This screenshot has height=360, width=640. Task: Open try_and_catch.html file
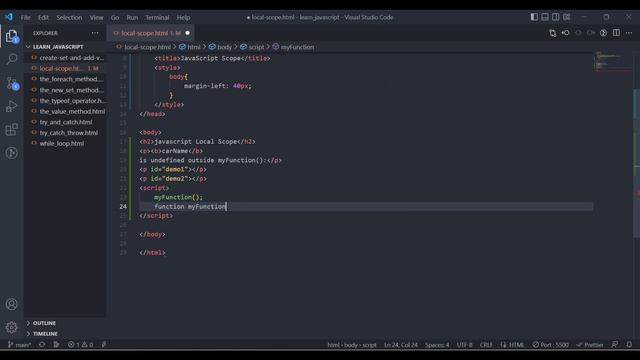[65, 122]
